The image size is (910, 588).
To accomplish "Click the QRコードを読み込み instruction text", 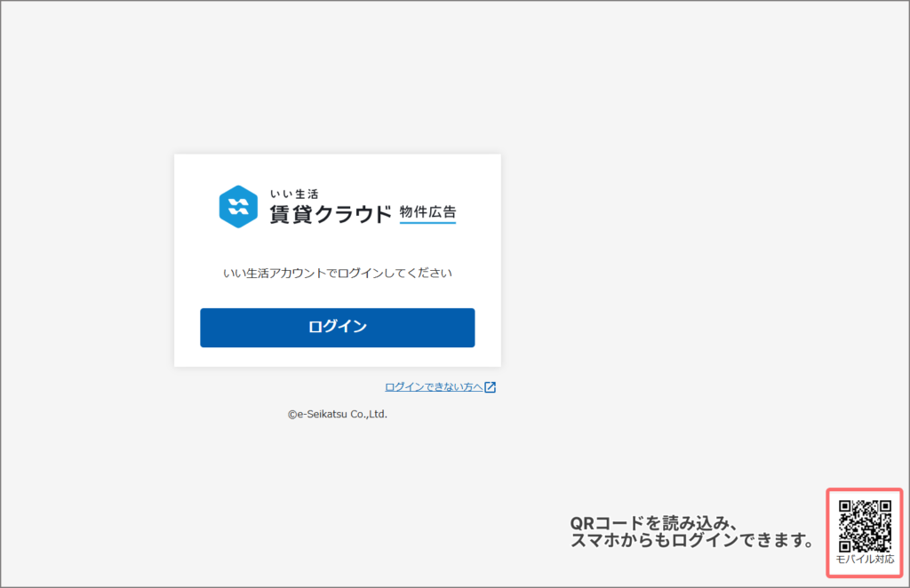I will click(x=691, y=532).
